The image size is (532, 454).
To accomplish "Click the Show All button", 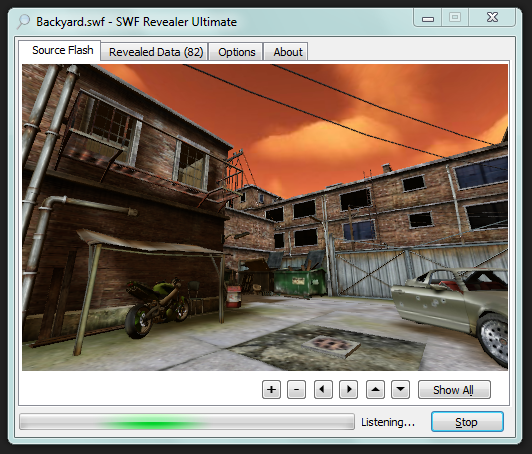I will tap(454, 390).
